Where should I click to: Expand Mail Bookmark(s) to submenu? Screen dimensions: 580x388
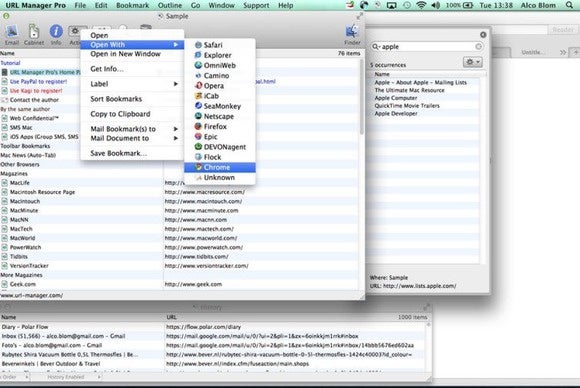(x=132, y=129)
